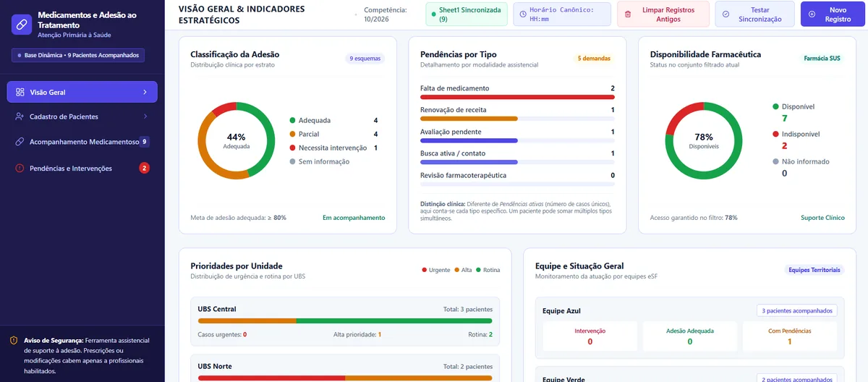Click the Rotina legend item
Viewport: 868px width, 382px height.
point(488,270)
